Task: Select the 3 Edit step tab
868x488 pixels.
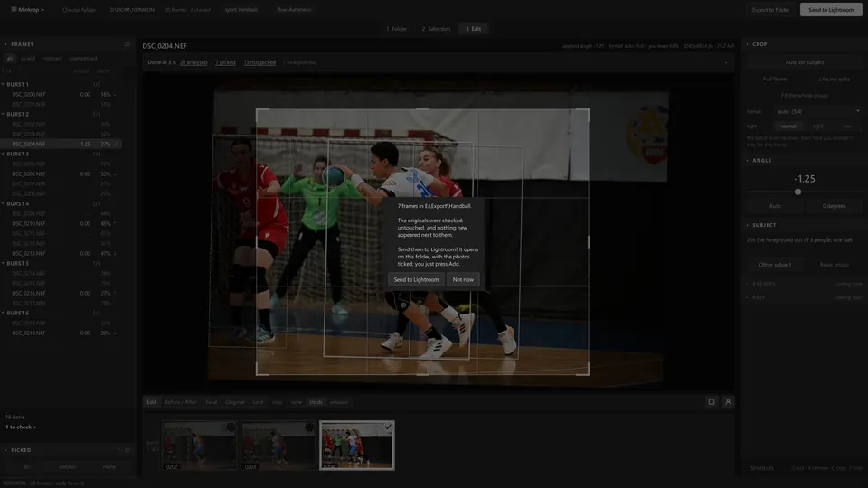Action: (473, 29)
